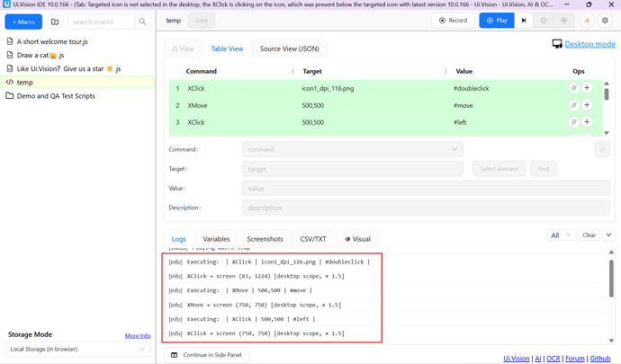Image resolution: width=621 pixels, height=364 pixels.
Task: Switch to the Logs tab
Action: [178, 239]
